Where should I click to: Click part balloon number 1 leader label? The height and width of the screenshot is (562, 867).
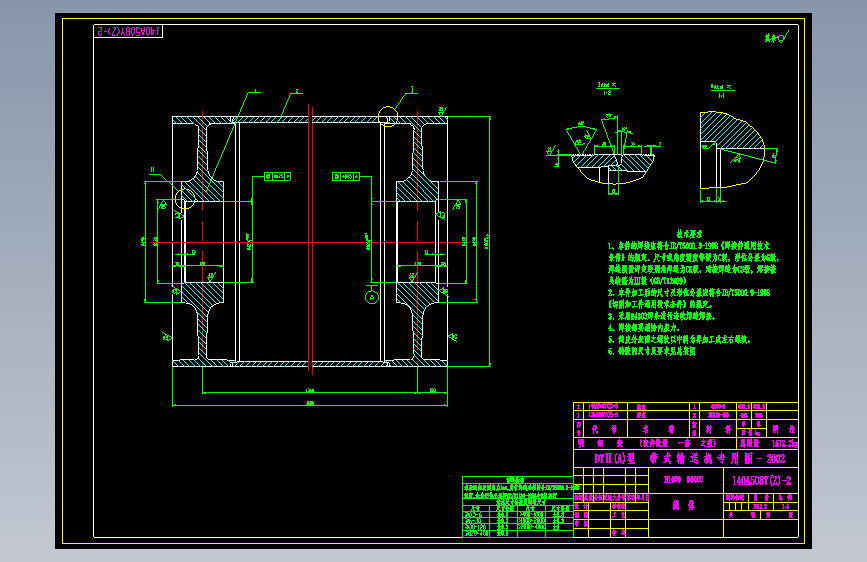click(x=255, y=91)
